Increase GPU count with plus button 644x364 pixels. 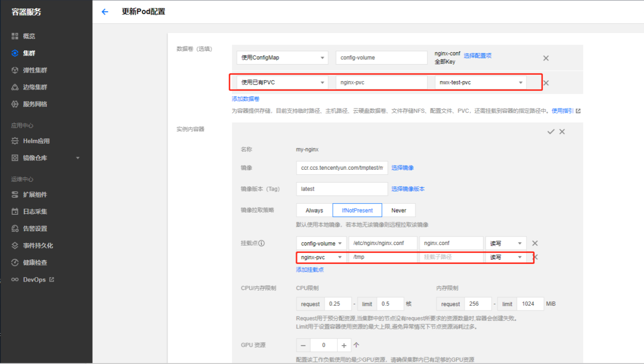pos(344,345)
